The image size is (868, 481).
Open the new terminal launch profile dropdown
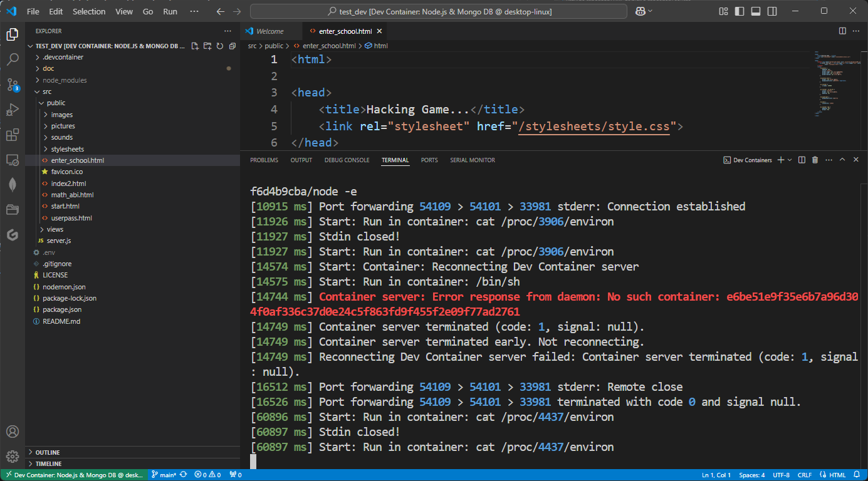point(790,160)
